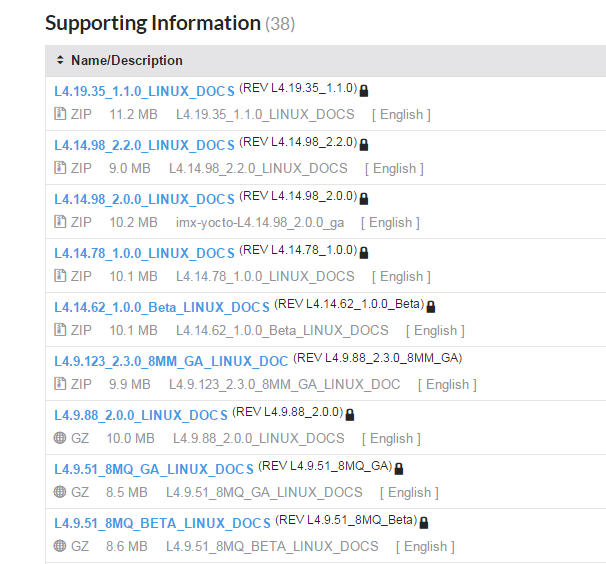The height and width of the screenshot is (564, 606).
Task: Open L4.9.51_8MQ_BETA_LINUX_DOCS link
Action: coord(162,523)
